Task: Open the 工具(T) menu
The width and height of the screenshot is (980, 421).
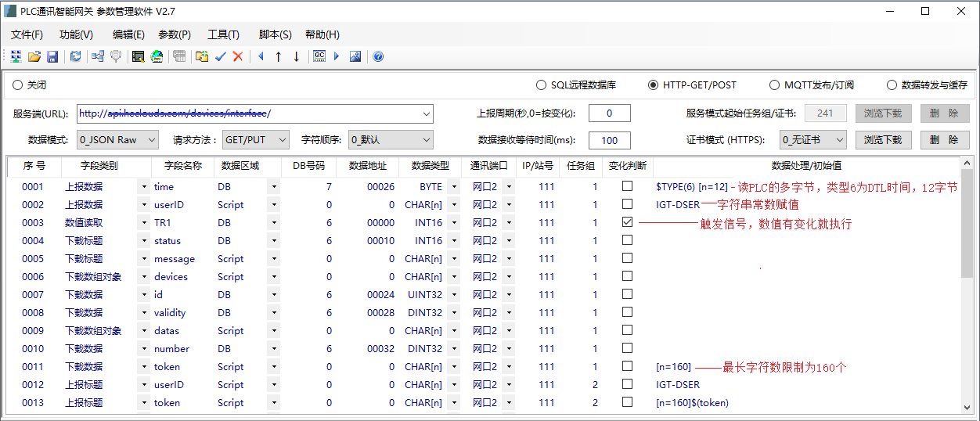Action: (x=223, y=34)
